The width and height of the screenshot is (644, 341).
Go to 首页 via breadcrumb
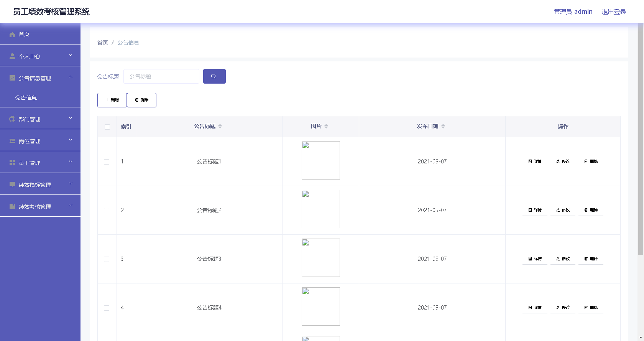103,43
